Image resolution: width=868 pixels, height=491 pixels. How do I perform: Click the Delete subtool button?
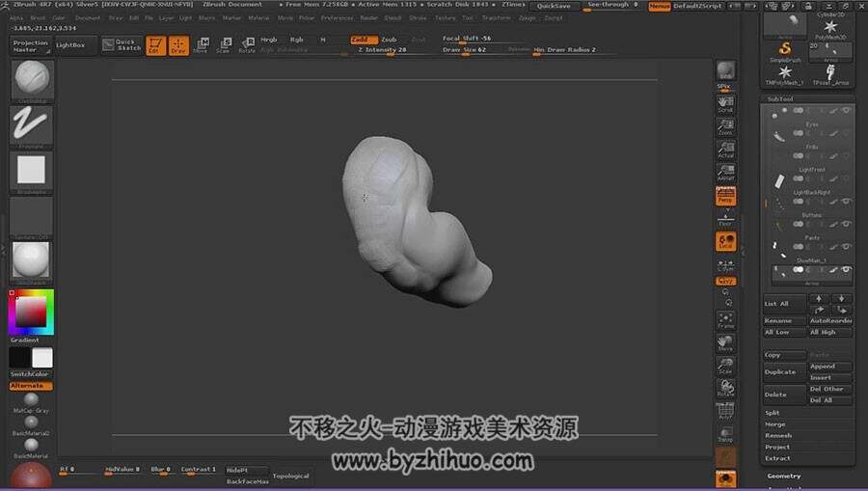coord(785,395)
